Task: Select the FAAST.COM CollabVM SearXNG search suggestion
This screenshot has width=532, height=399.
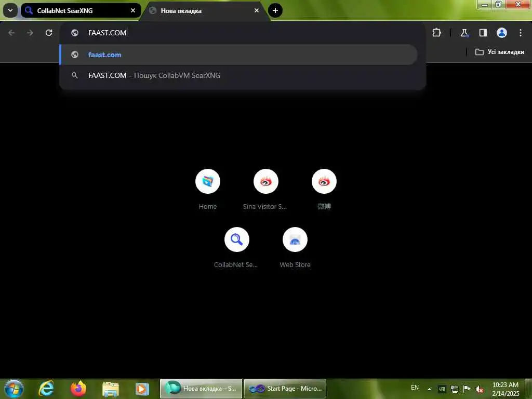Action: point(238,75)
